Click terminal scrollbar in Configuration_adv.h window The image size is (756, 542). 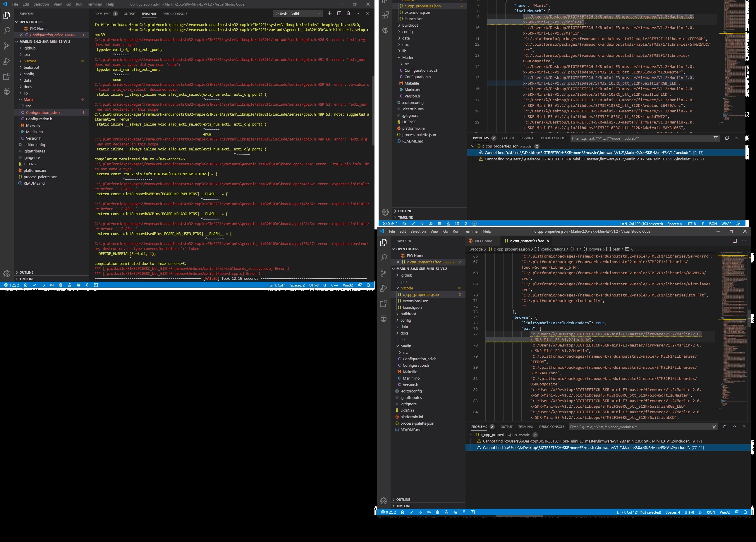(x=373, y=111)
